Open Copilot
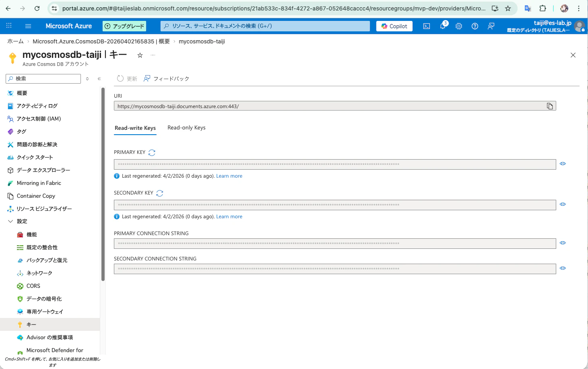This screenshot has height=369, width=588. click(394, 26)
